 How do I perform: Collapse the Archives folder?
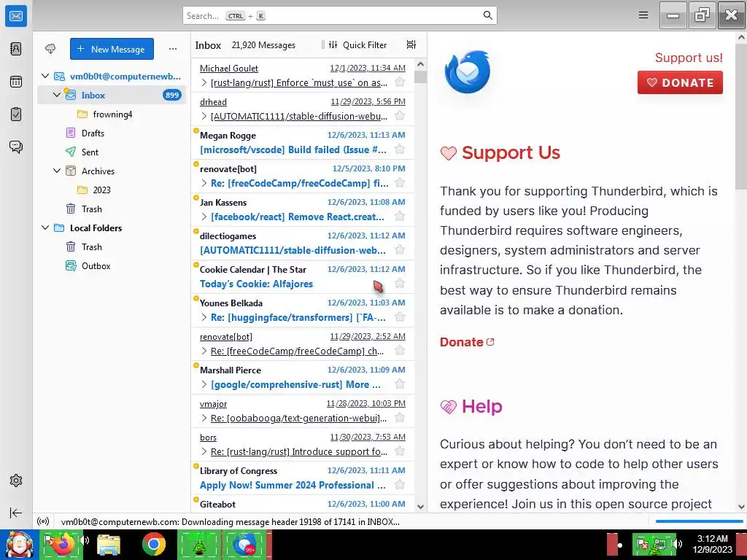click(57, 171)
